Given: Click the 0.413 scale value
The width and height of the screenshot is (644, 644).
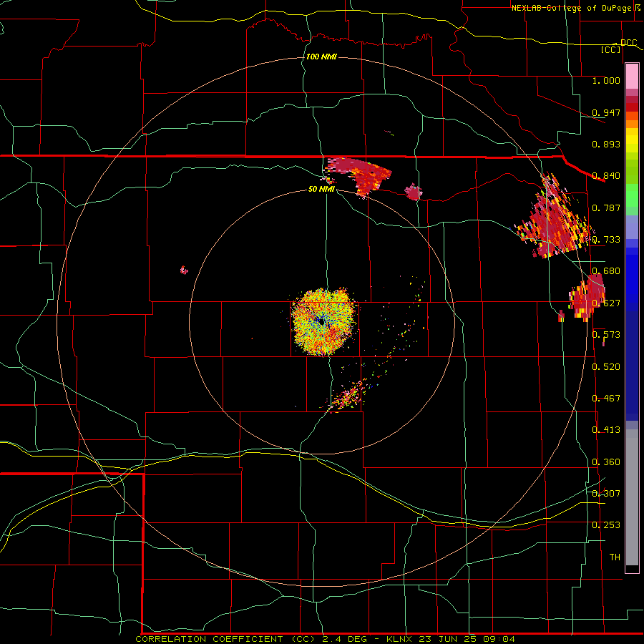Looking at the screenshot, I should point(606,430).
